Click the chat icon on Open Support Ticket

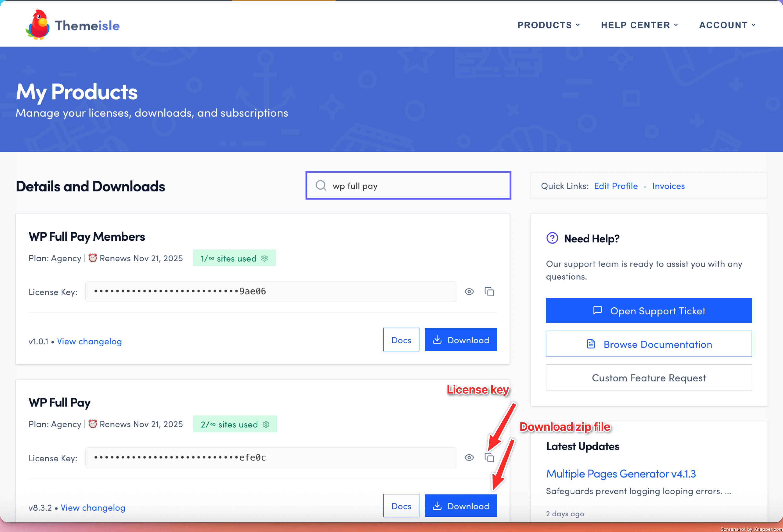(597, 310)
